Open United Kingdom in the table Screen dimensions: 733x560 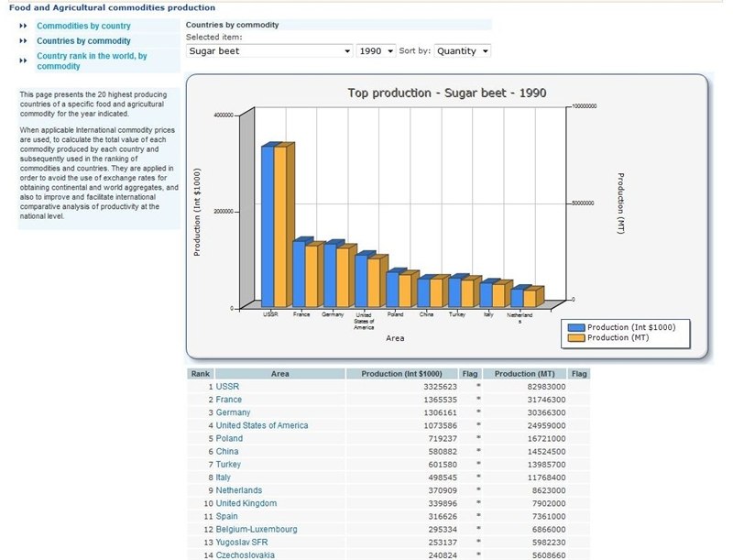pos(246,503)
